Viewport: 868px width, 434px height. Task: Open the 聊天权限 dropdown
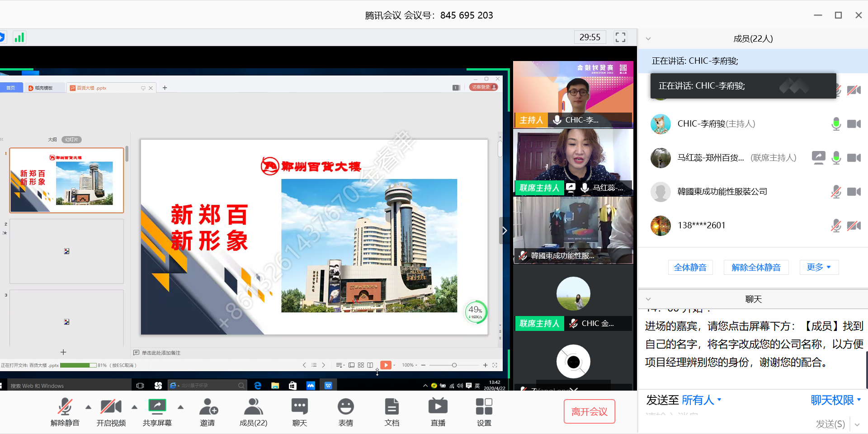836,400
